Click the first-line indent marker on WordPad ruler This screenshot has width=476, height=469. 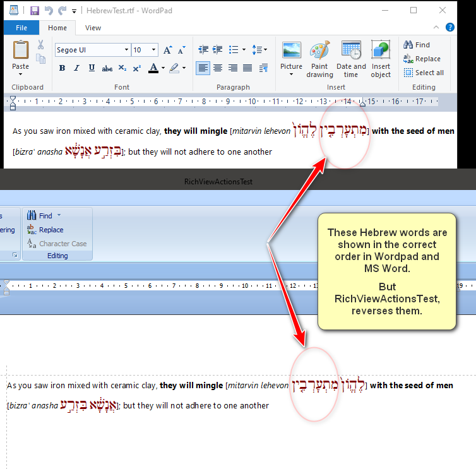tap(13, 98)
